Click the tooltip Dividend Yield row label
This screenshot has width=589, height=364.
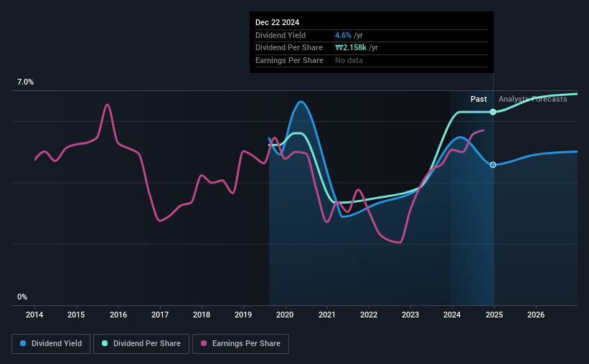coord(281,35)
